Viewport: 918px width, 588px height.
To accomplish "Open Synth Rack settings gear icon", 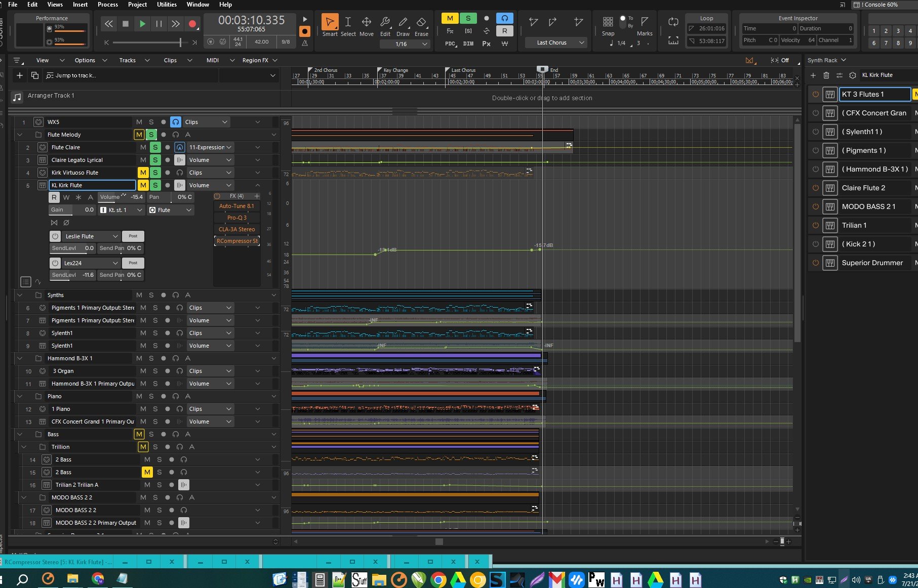I will (853, 75).
